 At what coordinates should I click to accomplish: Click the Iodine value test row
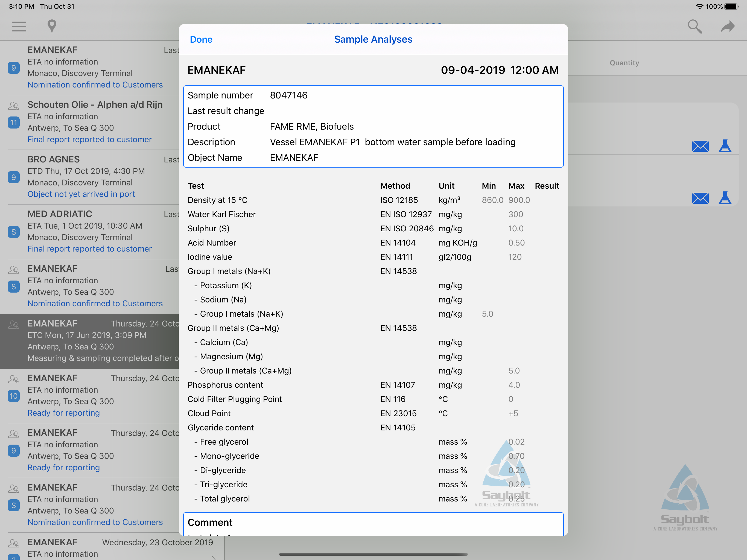(373, 257)
